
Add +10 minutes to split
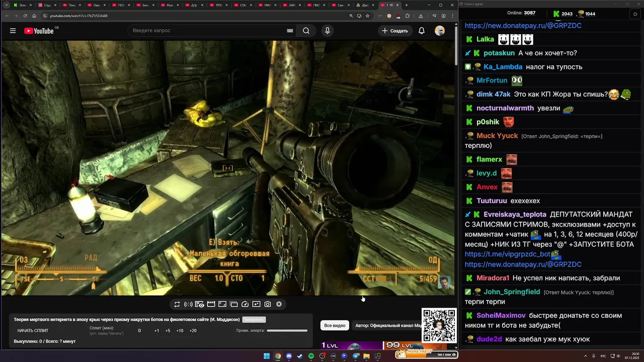coord(180,331)
